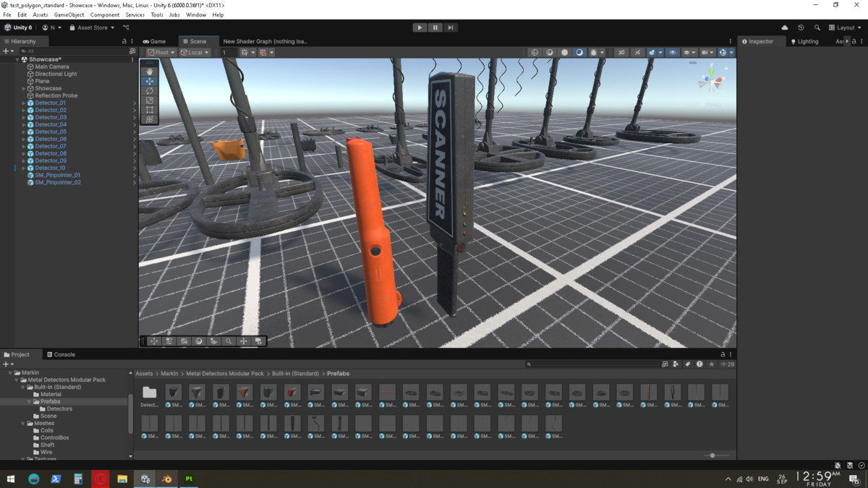Viewport: 868px width, 488px height.
Task: Select the Rotate tool in scene toolbar
Action: pos(150,91)
